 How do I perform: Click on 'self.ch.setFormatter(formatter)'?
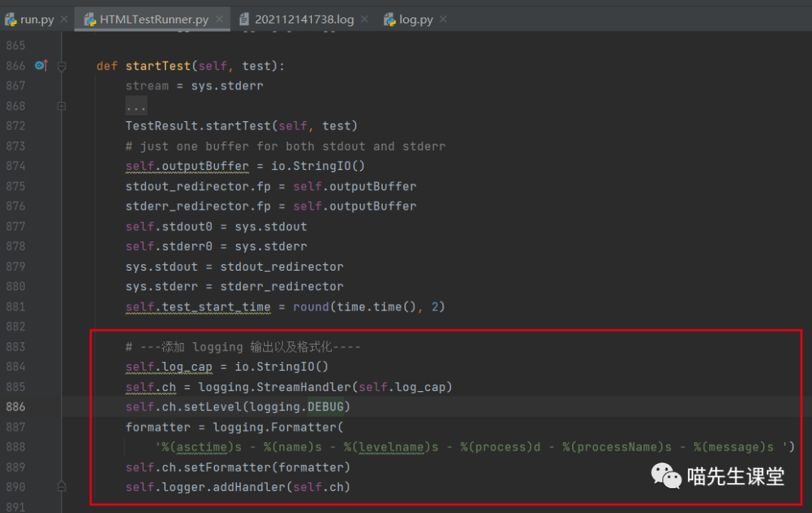(x=238, y=467)
